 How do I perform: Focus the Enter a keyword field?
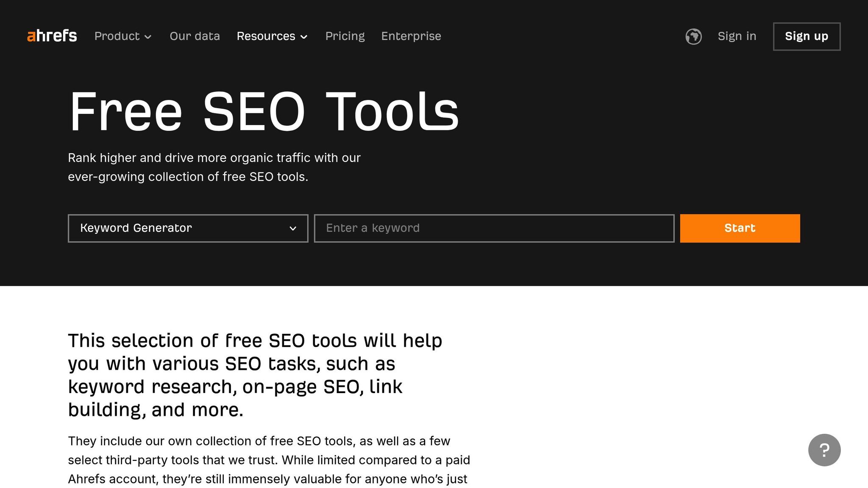494,228
